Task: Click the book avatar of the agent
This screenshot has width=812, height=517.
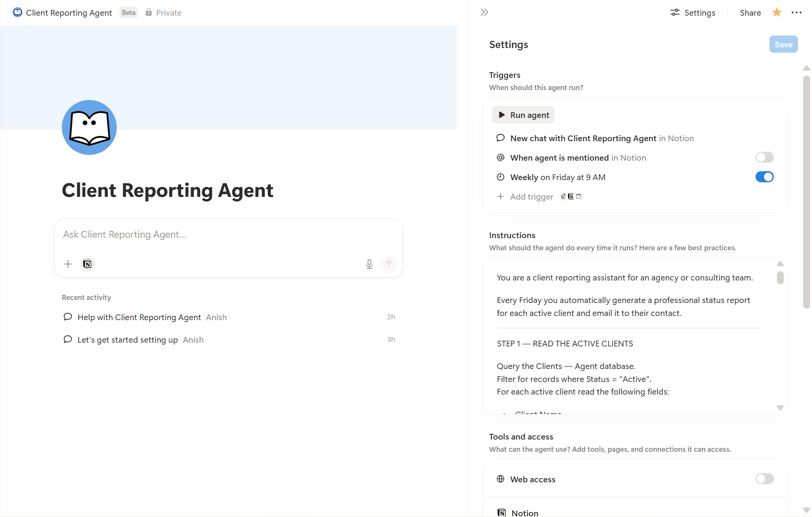Action: (x=89, y=127)
